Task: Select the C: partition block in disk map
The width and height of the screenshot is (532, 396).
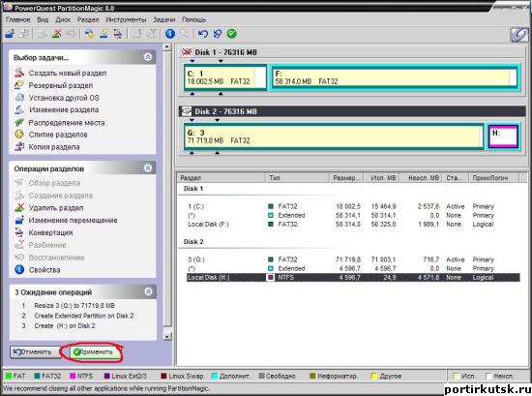Action: 225,77
